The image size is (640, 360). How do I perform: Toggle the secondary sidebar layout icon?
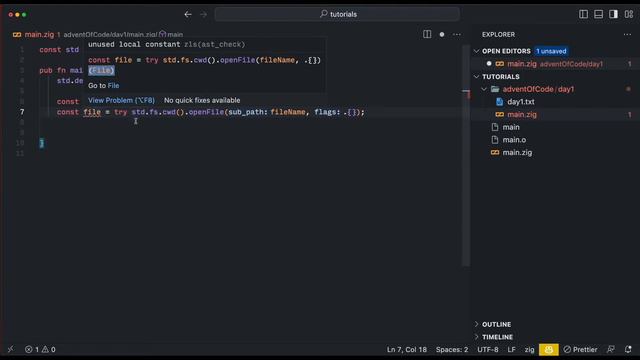coord(613,14)
